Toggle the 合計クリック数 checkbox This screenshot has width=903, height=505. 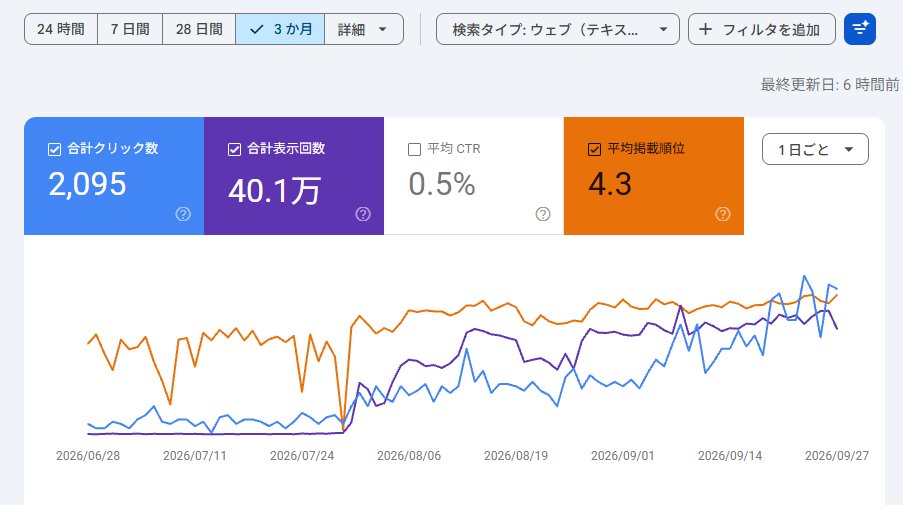pyautogui.click(x=54, y=150)
